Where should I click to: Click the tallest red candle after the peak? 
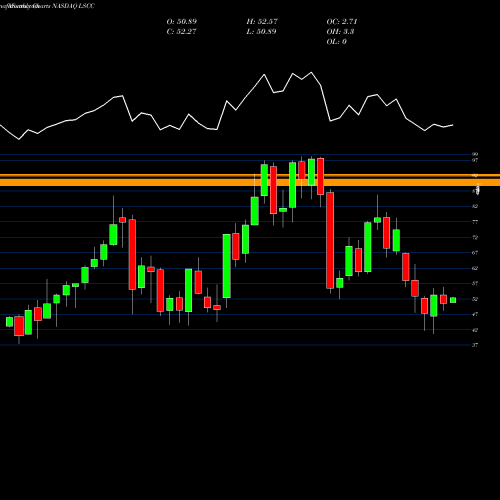(330, 240)
